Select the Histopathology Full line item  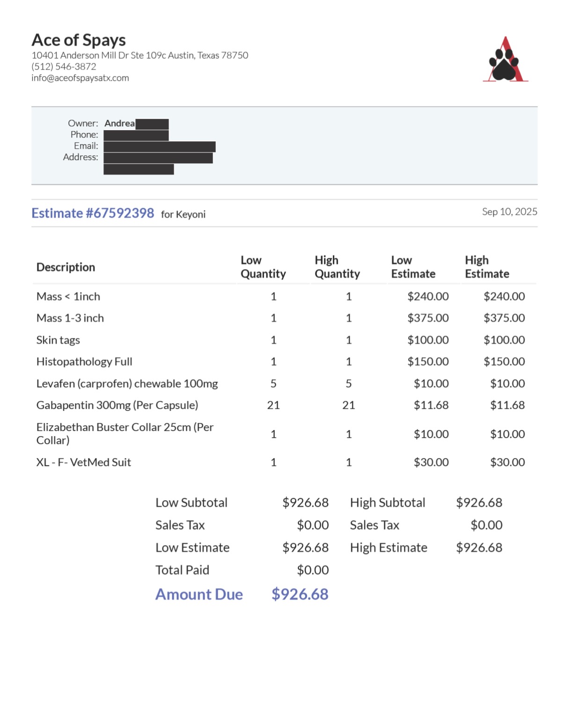pos(84,362)
